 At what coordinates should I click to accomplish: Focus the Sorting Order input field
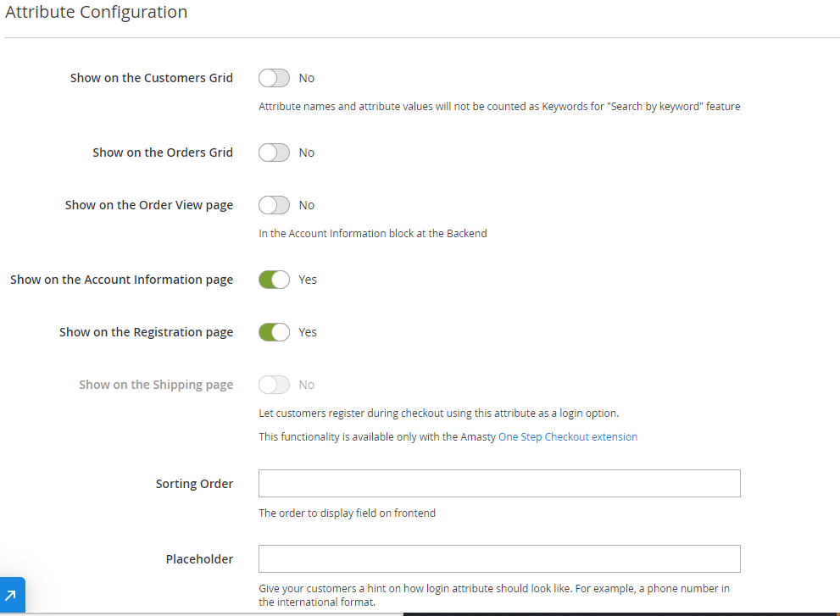pyautogui.click(x=498, y=483)
